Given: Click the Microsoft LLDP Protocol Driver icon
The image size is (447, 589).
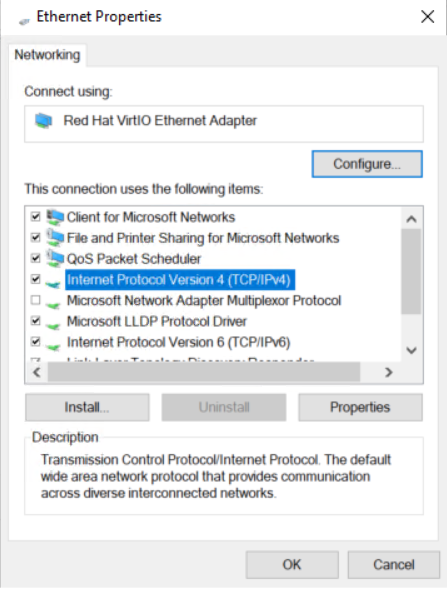Looking at the screenshot, I should [53, 325].
